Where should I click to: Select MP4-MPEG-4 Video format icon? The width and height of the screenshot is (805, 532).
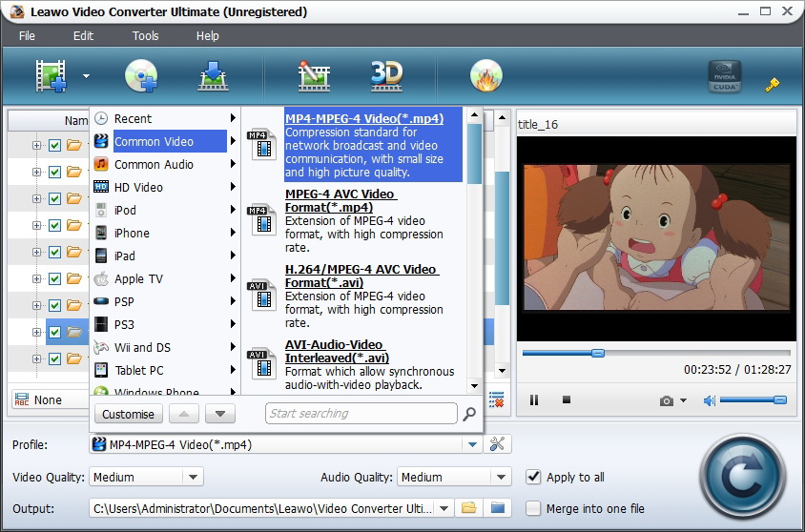262,144
